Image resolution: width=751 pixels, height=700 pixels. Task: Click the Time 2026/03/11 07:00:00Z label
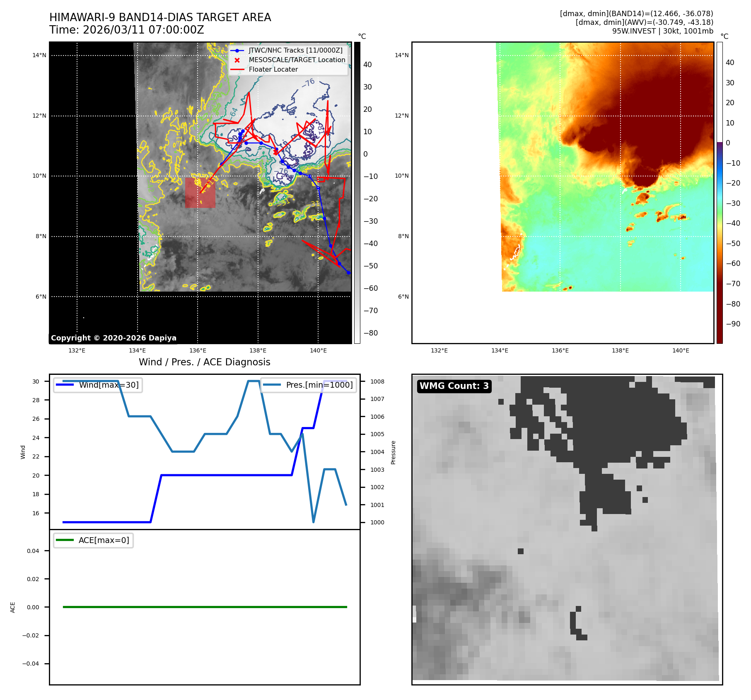(126, 30)
